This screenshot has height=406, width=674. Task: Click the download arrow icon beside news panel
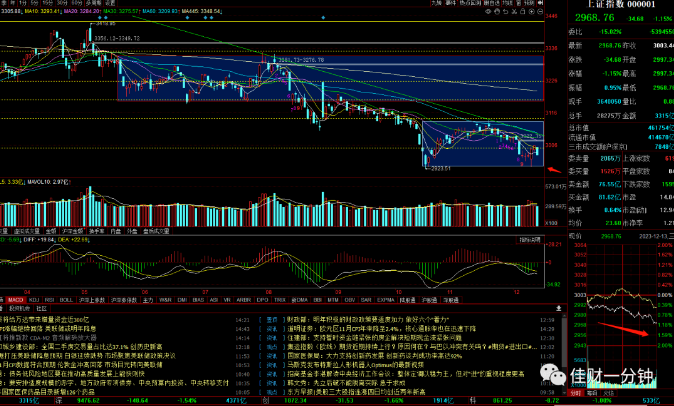[559, 308]
